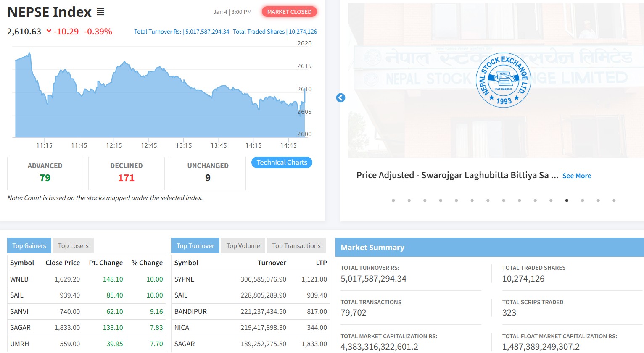This screenshot has height=353, width=644.
Task: Click SYPNL in the turnover table
Action: point(184,279)
